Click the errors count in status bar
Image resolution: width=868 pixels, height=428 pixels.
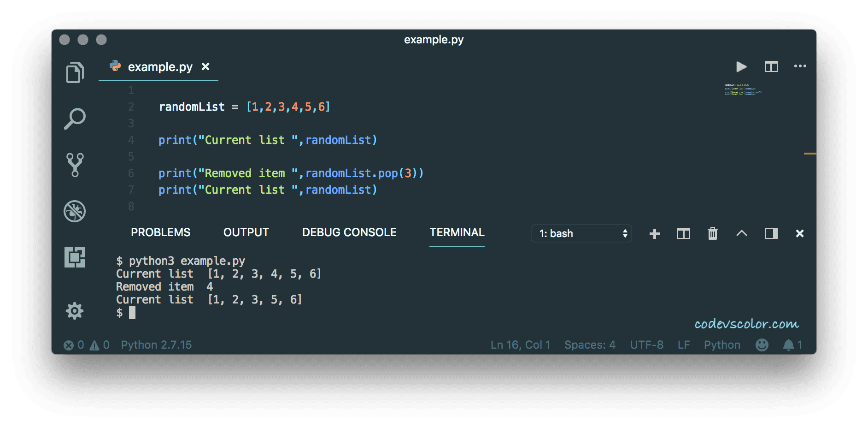coord(74,345)
